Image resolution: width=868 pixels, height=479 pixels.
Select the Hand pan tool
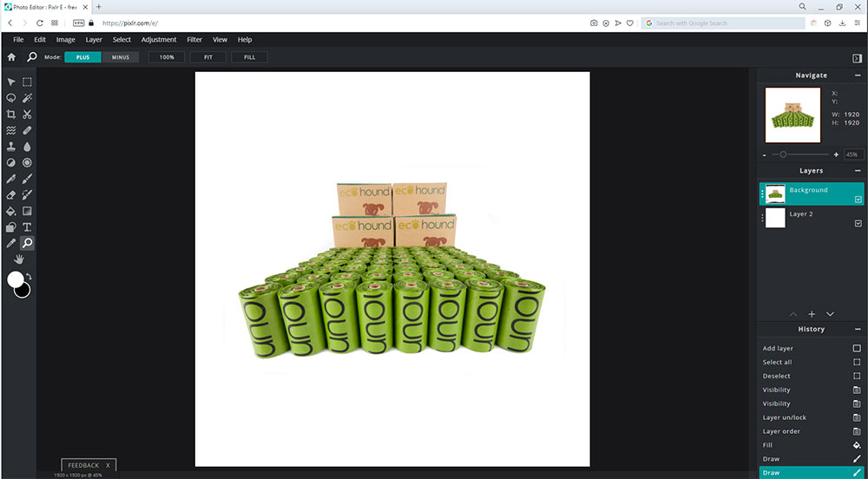(19, 259)
